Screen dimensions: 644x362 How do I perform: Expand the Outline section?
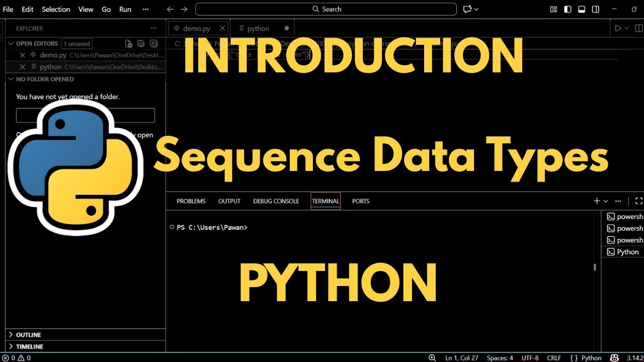tap(86, 335)
